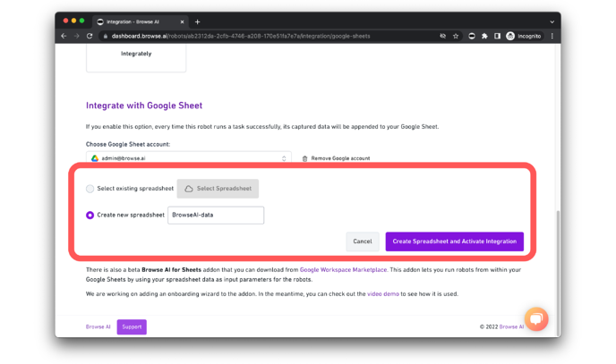The image size is (616, 364).
Task: Click the Google Drive icon in account selector
Action: click(95, 158)
